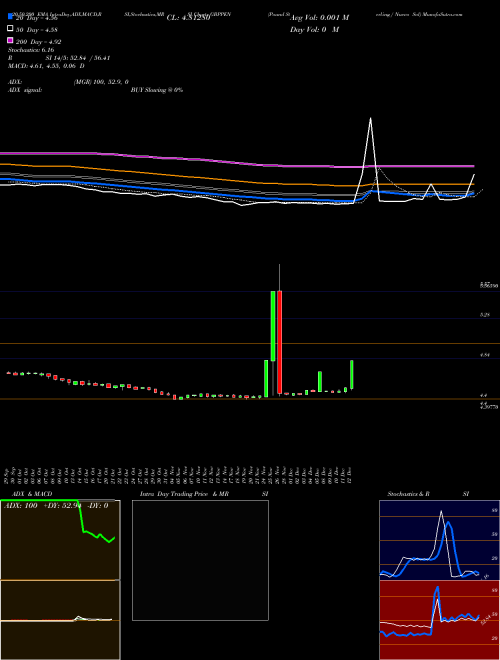Click the 'Day Vol: 0 M' label
The height and width of the screenshot is (660, 500).
(x=314, y=29)
